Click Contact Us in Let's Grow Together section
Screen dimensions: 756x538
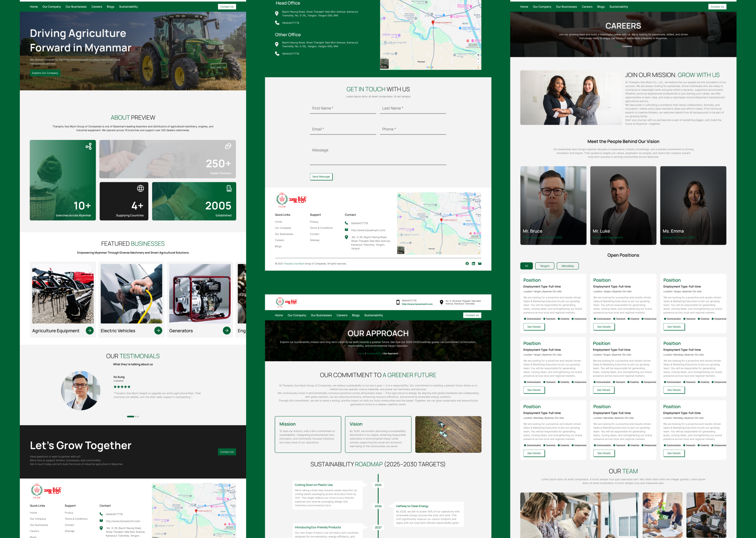click(227, 452)
